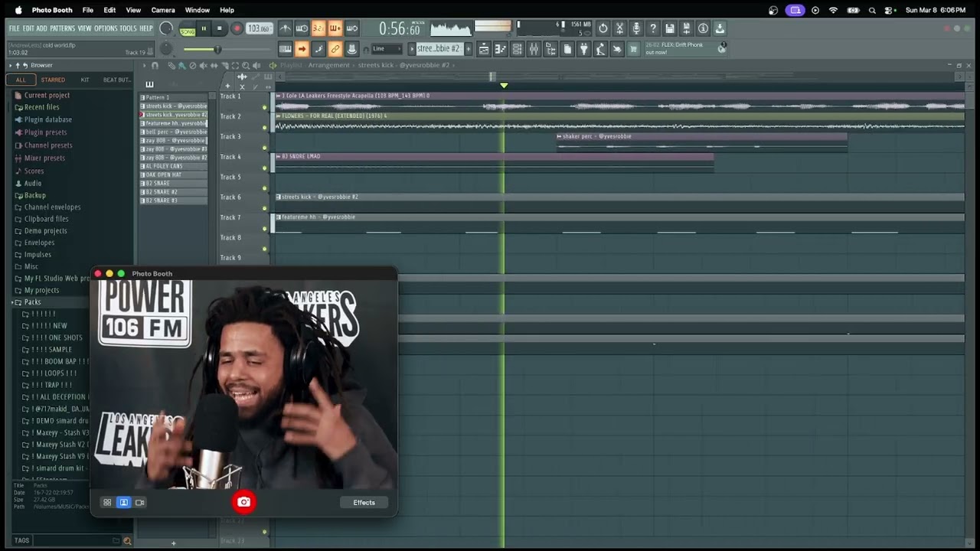
Task: Expand Plugin database in browser
Action: pos(47,119)
